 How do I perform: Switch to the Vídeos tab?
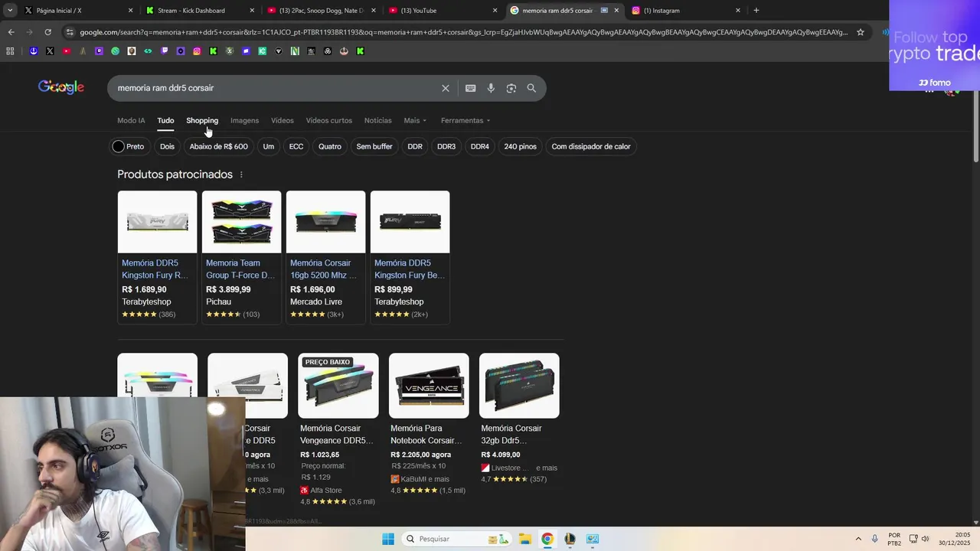point(282,120)
